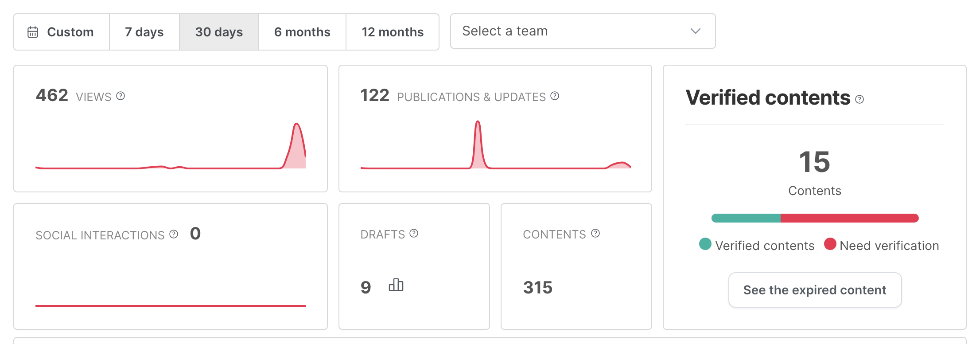Click the CONTENTS card label
Image resolution: width=980 pixels, height=344 pixels.
coord(555,235)
